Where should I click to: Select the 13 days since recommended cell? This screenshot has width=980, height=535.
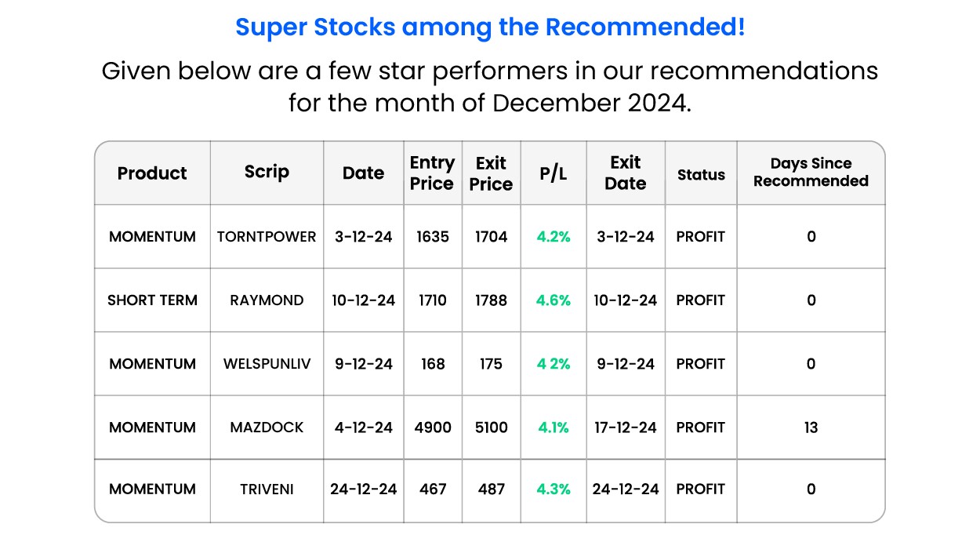811,428
